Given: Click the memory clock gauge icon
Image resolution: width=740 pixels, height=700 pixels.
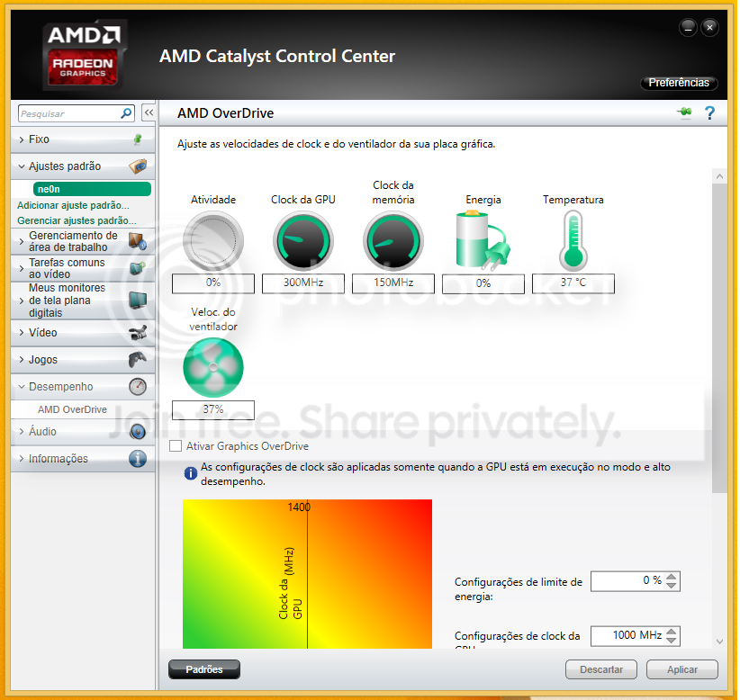Looking at the screenshot, I should coord(393,241).
